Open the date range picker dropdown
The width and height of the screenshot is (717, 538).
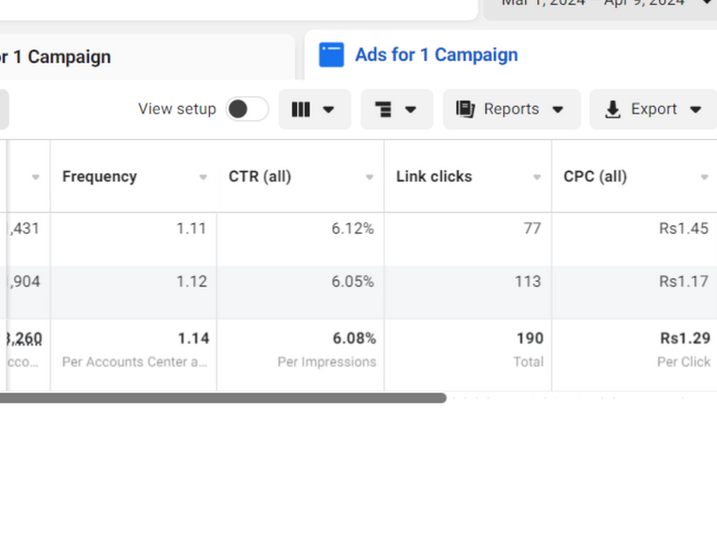click(x=600, y=4)
